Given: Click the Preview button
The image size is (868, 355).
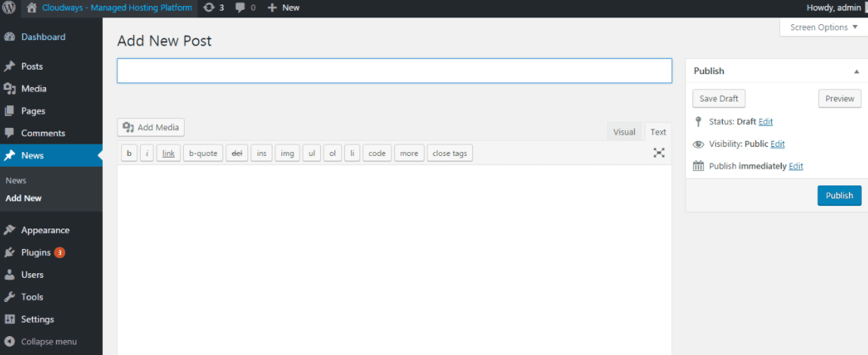Looking at the screenshot, I should coord(840,98).
